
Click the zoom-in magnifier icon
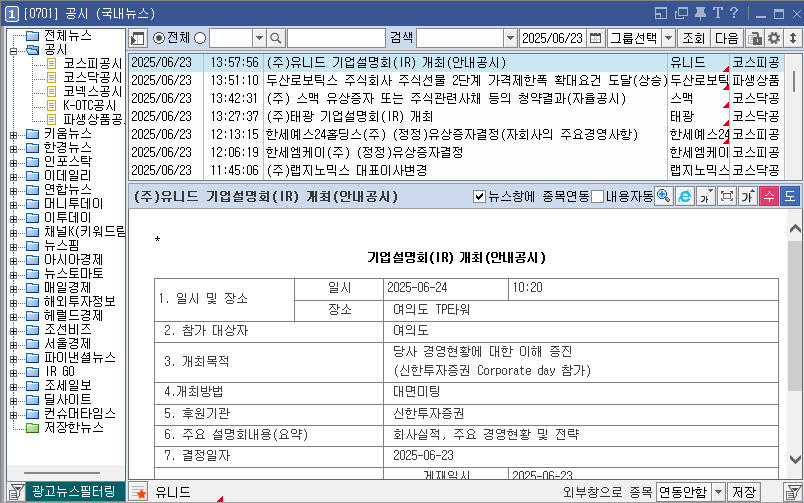point(664,196)
